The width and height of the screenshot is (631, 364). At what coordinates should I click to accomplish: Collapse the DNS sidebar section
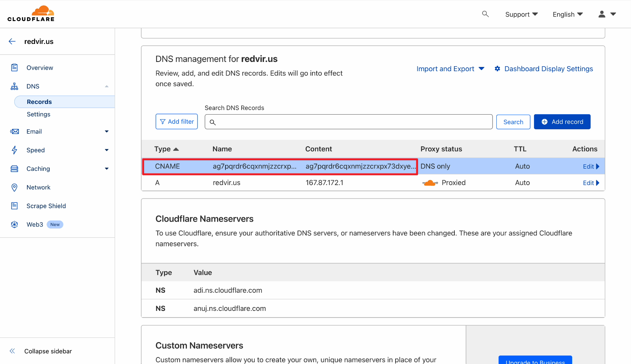(x=107, y=86)
